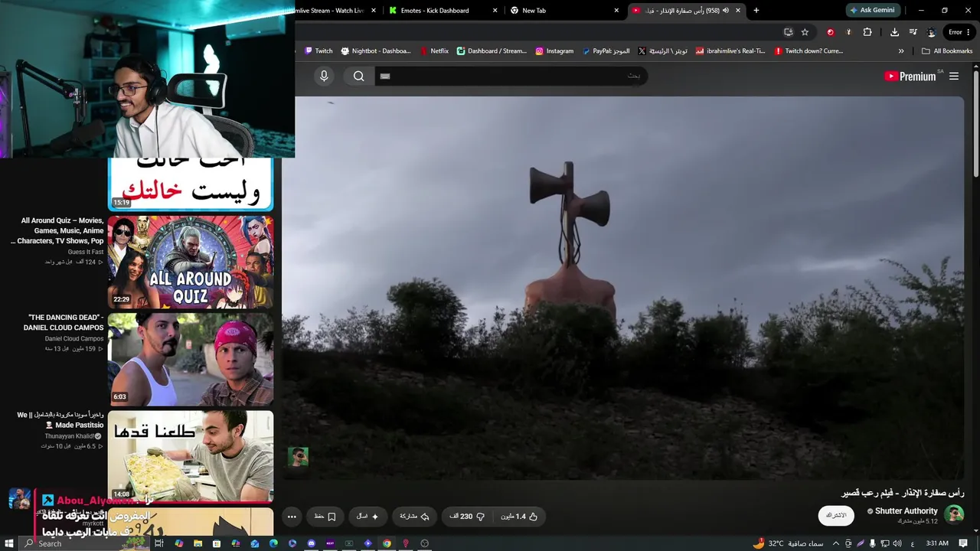The height and width of the screenshot is (551, 980).
Task: Dislike the video using the 230 thumbs-down button
Action: pos(467,517)
